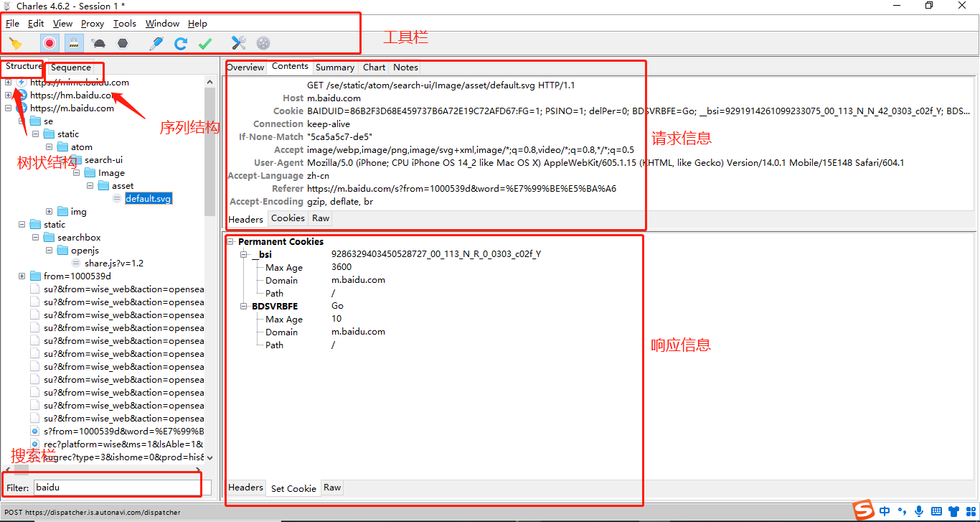Switch to the Structure tab
The height and width of the screenshot is (522, 980).
(x=24, y=67)
